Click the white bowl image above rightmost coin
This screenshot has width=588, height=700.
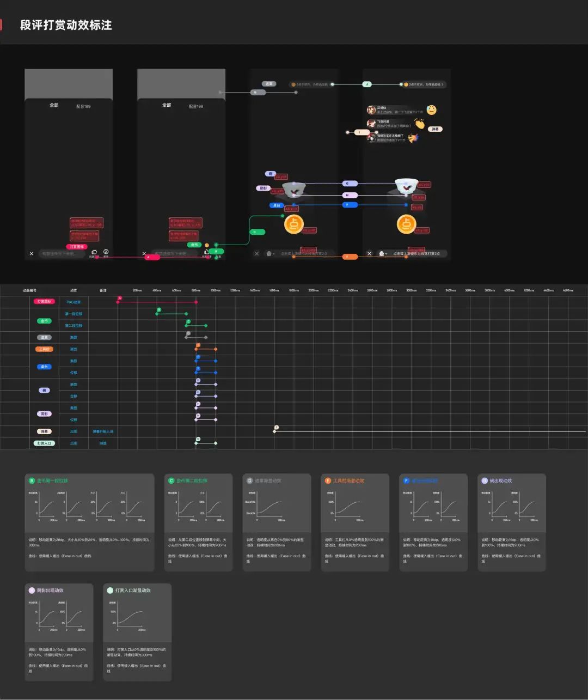point(406,185)
